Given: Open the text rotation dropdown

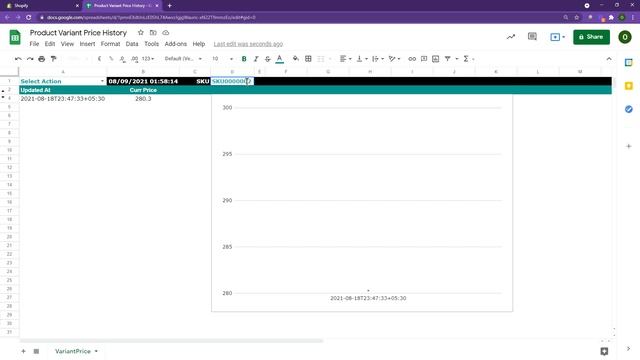Looking at the screenshot, I should (394, 59).
